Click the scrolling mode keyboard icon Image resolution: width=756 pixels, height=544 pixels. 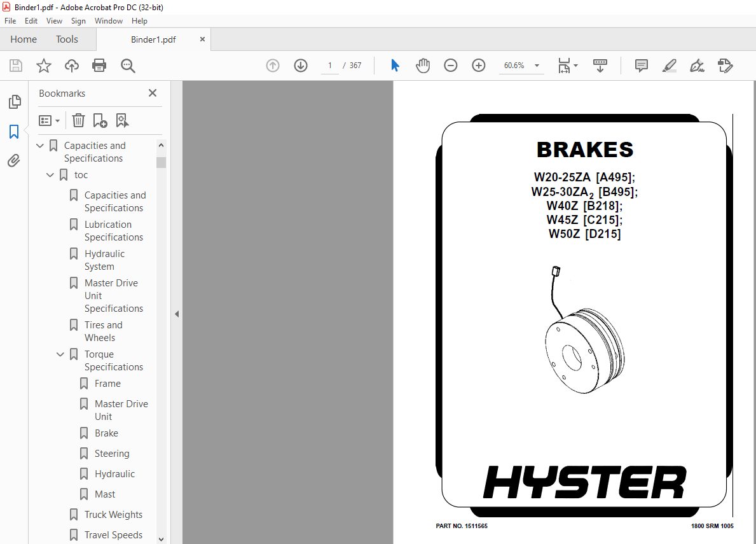point(600,66)
